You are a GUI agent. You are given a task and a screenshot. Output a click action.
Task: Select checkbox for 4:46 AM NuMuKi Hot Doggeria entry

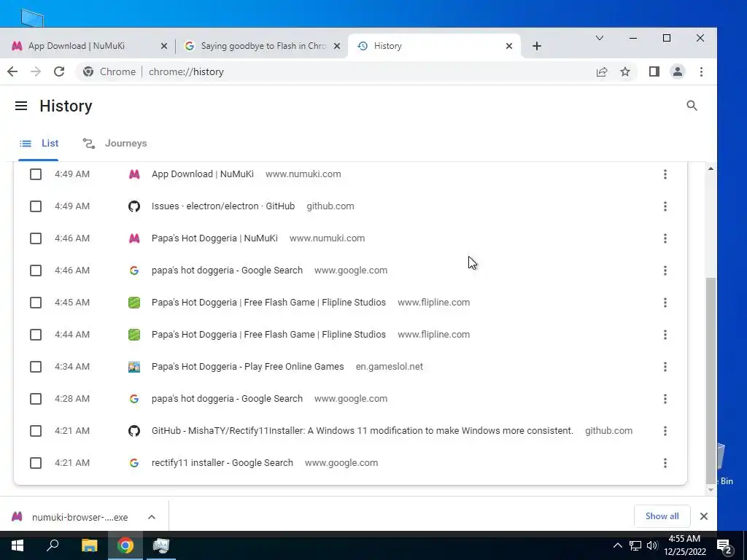[36, 238]
